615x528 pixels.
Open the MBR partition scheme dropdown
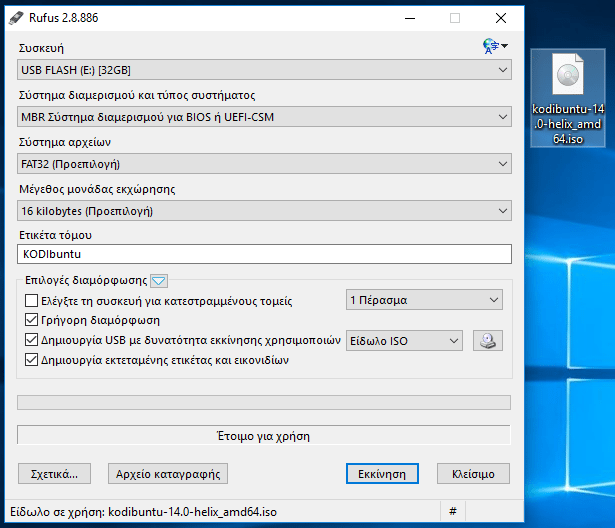click(264, 117)
